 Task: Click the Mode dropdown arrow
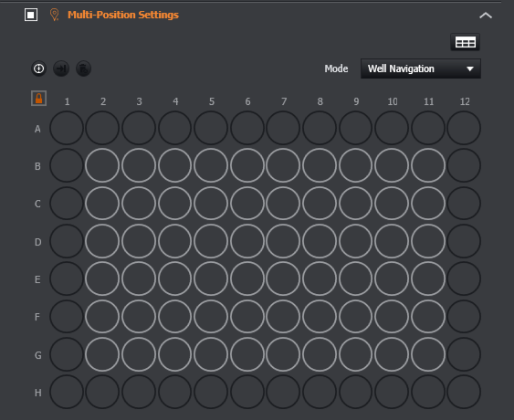tap(470, 68)
